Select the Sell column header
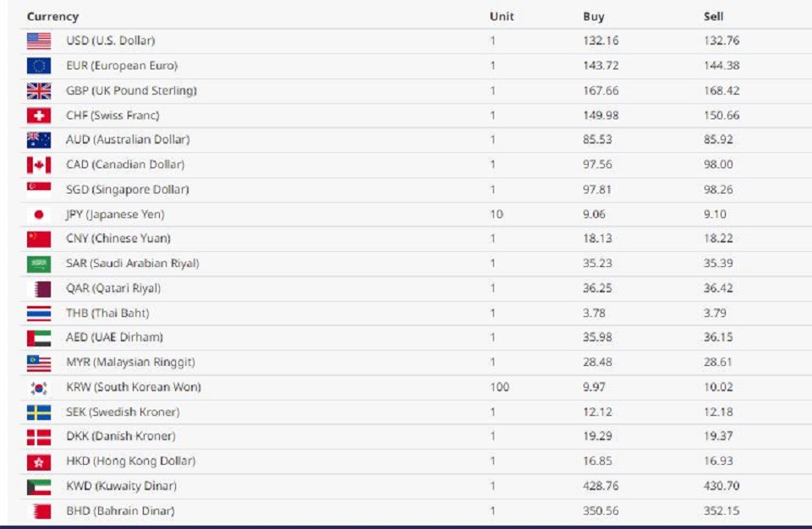This screenshot has width=812, height=529. (x=713, y=17)
